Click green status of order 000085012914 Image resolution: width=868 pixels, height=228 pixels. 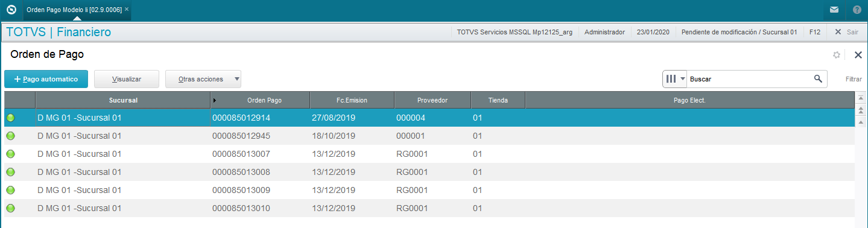pyautogui.click(x=10, y=118)
